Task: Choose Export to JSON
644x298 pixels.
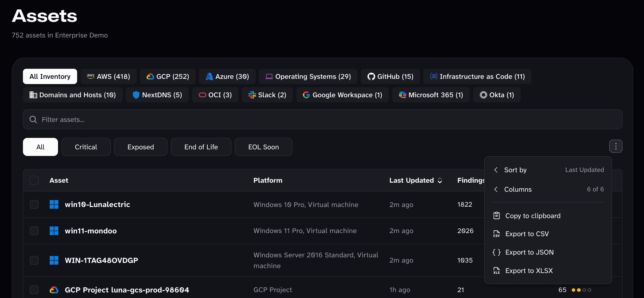Action: coord(548,252)
